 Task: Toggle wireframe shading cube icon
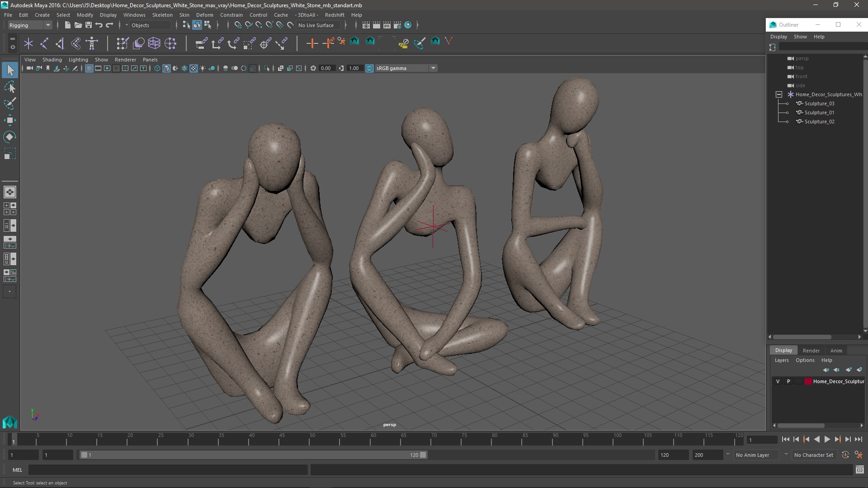coord(157,68)
